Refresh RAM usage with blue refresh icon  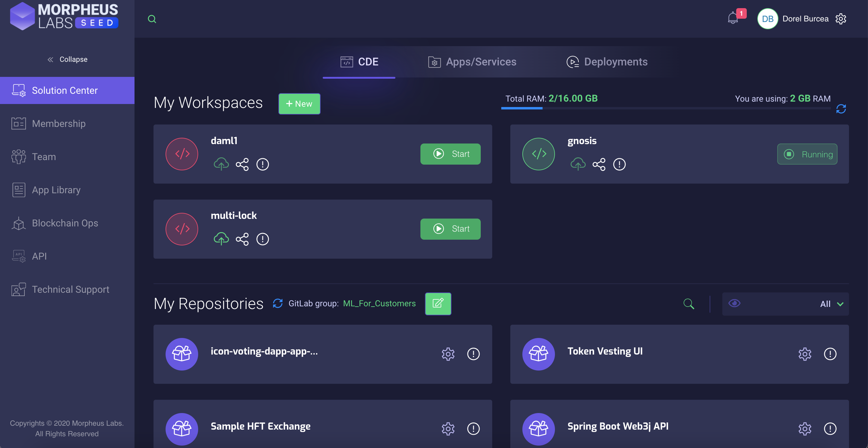coord(841,109)
